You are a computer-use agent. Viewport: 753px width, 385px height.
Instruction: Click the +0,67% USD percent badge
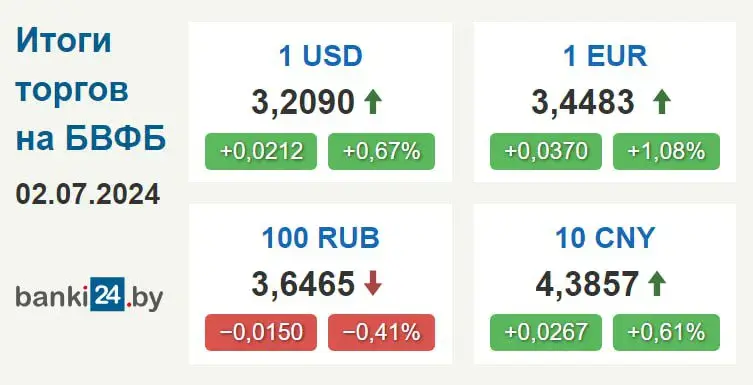381,152
